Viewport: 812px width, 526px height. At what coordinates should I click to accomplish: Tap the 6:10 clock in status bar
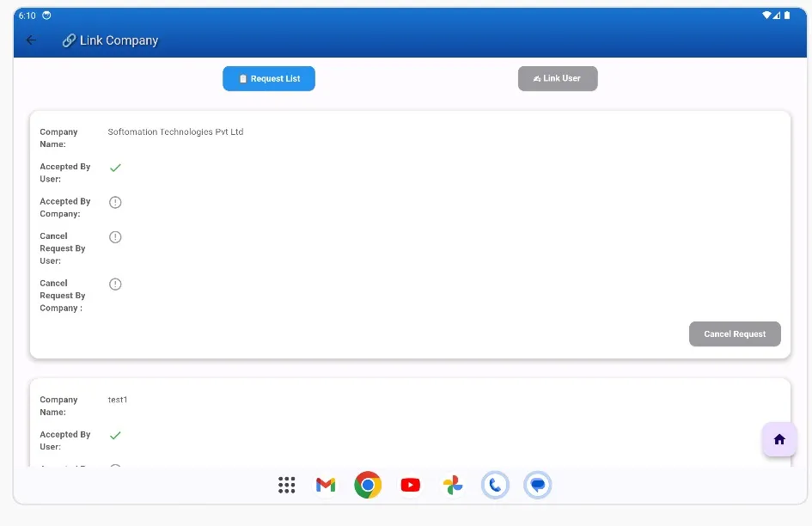click(x=27, y=15)
